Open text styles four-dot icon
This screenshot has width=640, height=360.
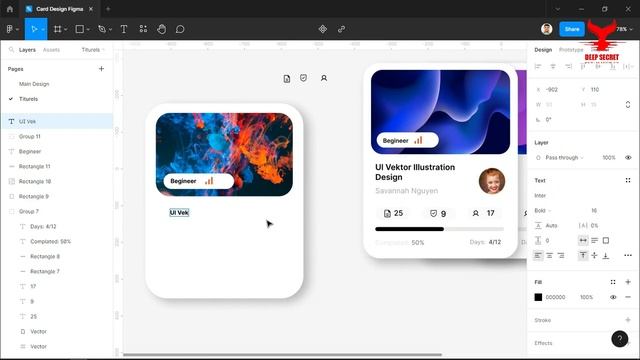[628, 180]
